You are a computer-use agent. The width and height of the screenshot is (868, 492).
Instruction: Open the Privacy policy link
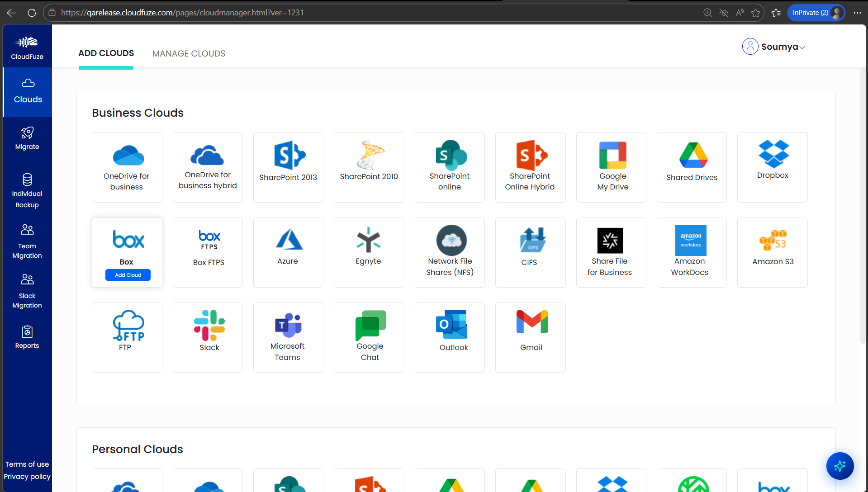27,477
